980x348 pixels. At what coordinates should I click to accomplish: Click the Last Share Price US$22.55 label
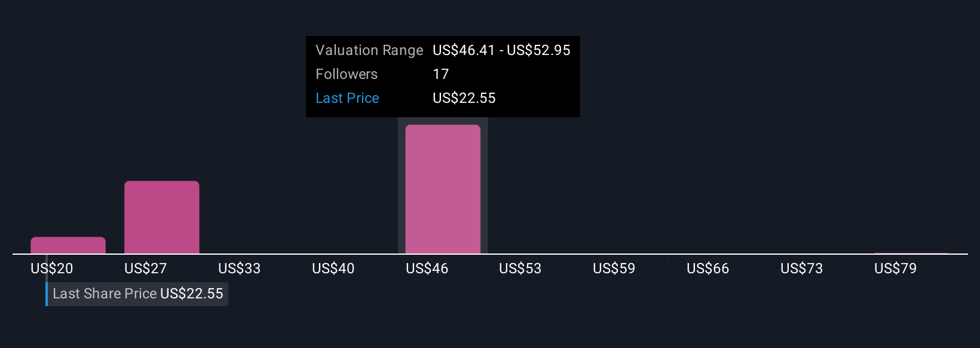pos(137,294)
